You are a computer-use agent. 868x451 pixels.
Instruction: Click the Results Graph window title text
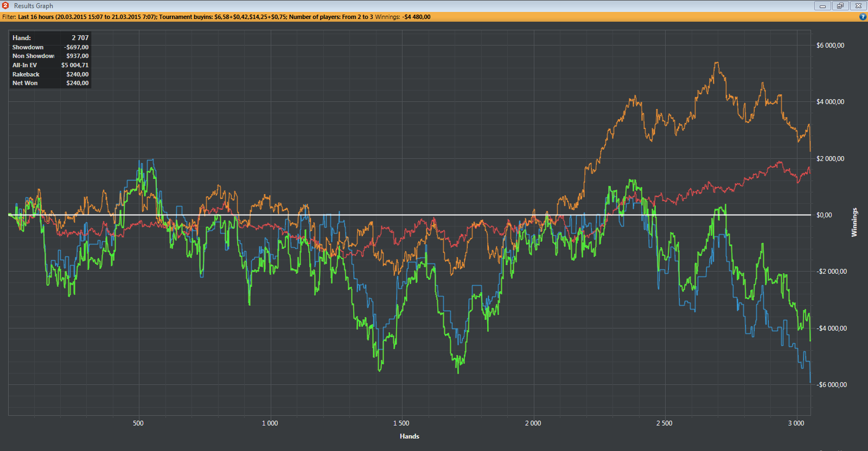point(34,6)
